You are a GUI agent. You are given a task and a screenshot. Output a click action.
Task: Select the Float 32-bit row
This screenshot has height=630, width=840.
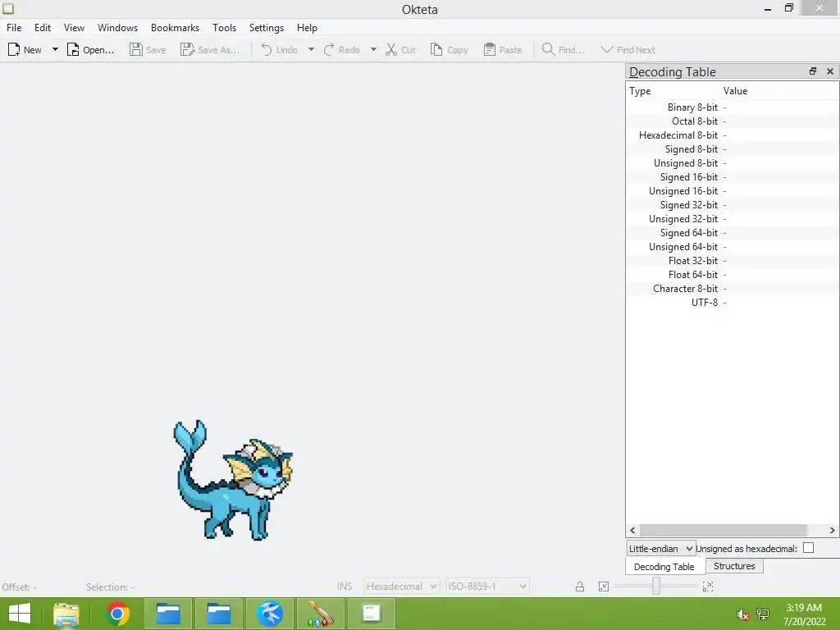point(733,260)
